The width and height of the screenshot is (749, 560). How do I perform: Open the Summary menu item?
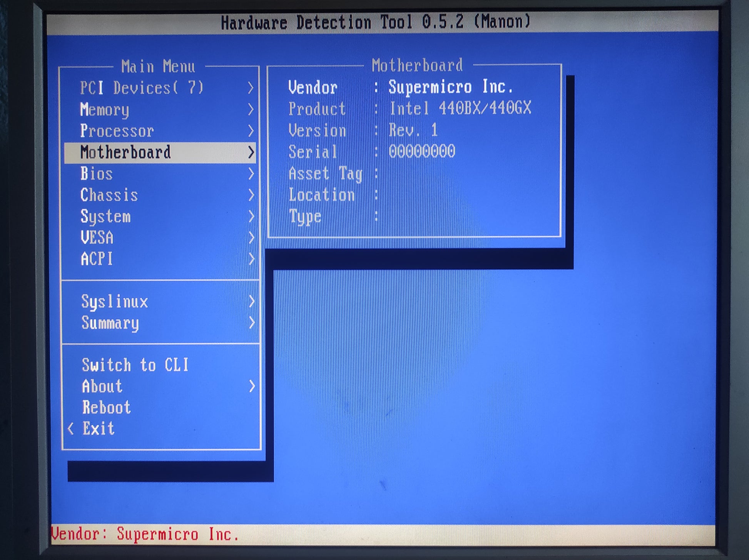[x=110, y=323]
